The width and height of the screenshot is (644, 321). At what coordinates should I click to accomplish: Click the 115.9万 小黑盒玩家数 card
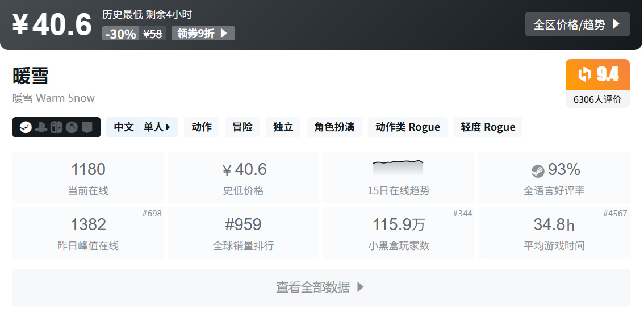pos(399,233)
